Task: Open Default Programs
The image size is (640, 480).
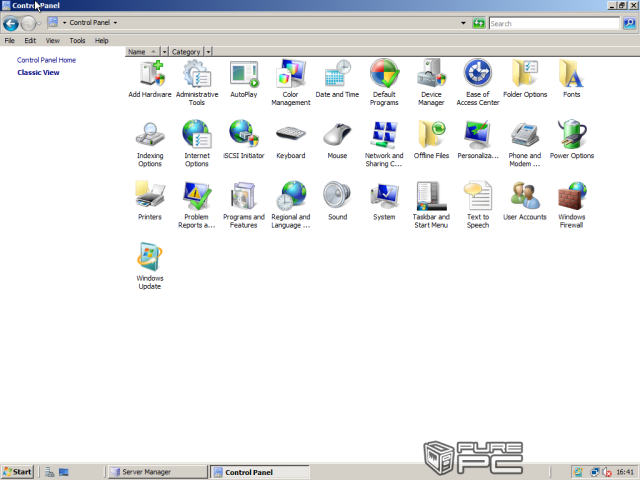Action: (x=384, y=83)
